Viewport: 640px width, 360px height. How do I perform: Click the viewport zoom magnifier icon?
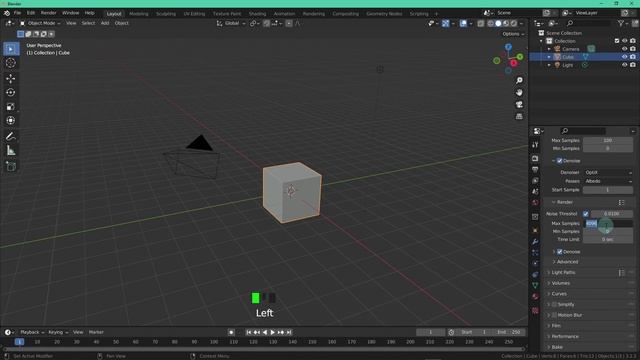click(519, 80)
